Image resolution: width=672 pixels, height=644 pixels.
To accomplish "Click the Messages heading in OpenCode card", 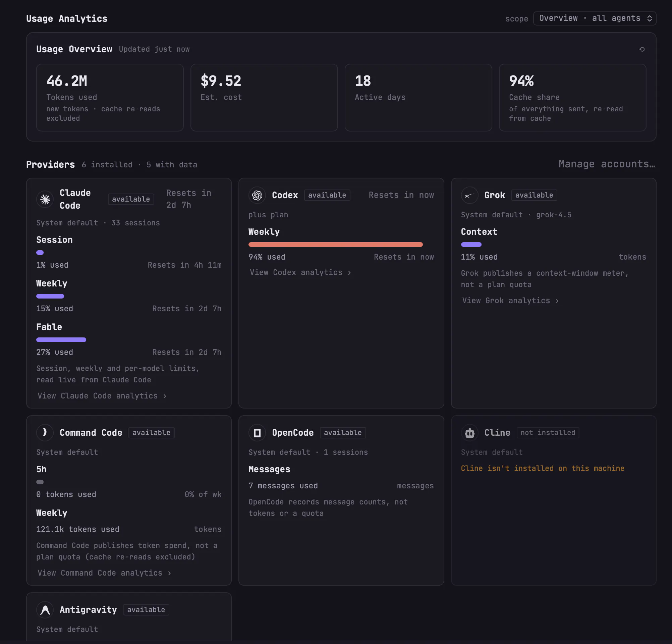I will pyautogui.click(x=269, y=469).
